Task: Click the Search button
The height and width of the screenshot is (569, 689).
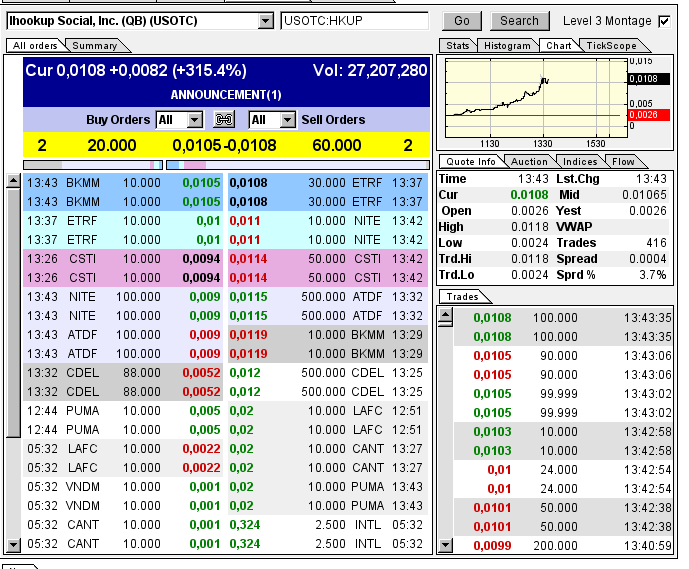Action: coord(519,21)
